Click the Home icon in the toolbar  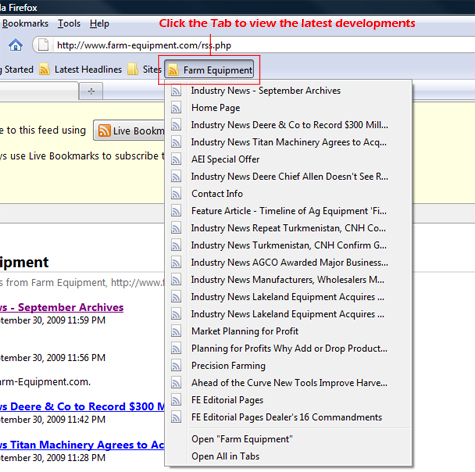point(15,45)
